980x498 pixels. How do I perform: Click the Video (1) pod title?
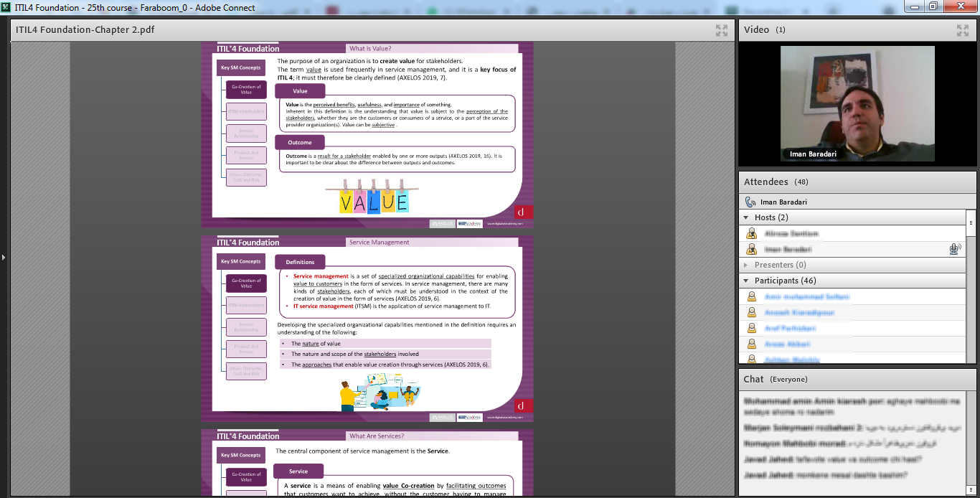tap(765, 29)
